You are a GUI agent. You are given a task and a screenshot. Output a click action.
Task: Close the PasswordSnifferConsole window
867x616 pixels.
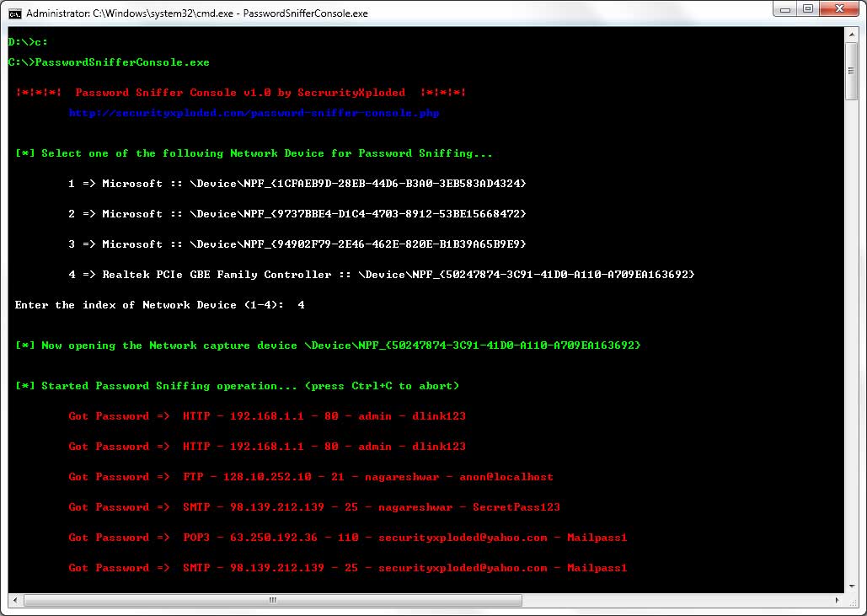click(839, 9)
